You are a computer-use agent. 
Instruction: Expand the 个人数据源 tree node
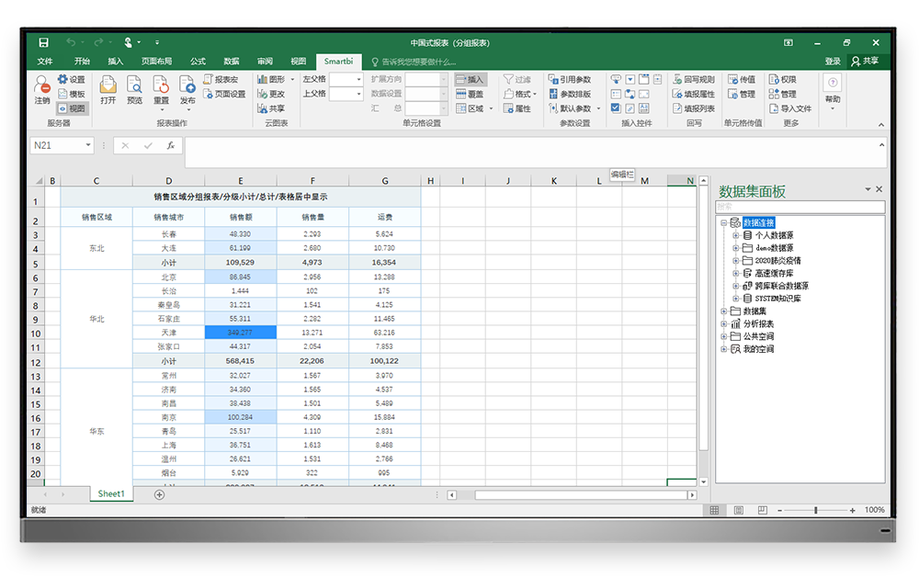[x=736, y=235]
